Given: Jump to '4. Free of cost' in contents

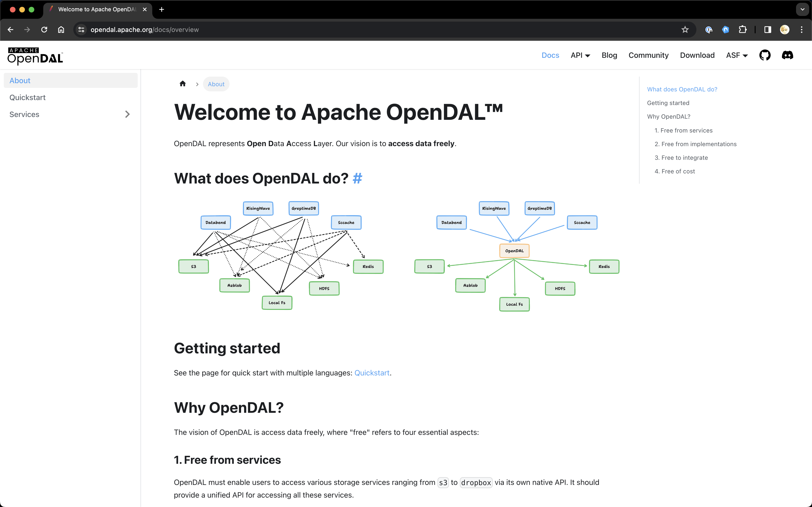Looking at the screenshot, I should (675, 171).
